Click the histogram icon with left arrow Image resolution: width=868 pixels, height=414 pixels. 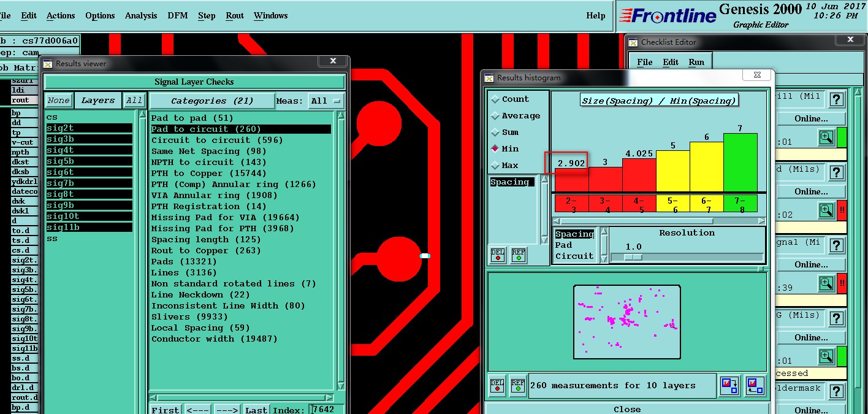pos(755,386)
